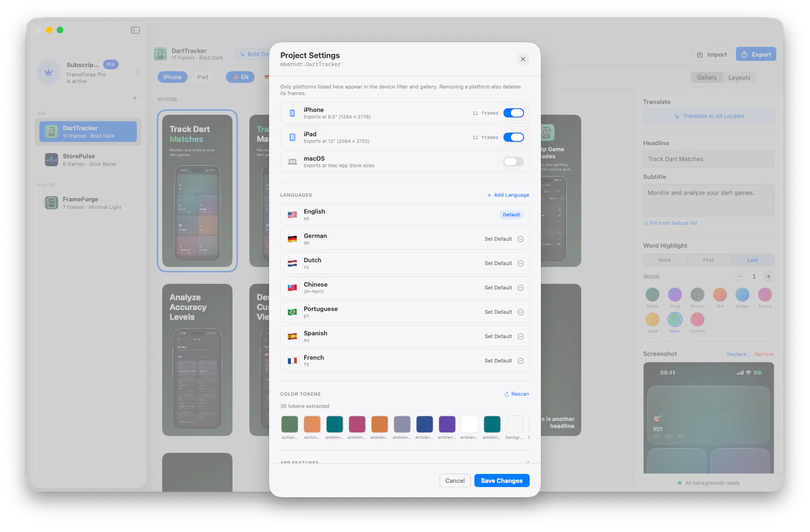Edit the Subtitle text field
This screenshot has width=810, height=532.
pos(709,199)
